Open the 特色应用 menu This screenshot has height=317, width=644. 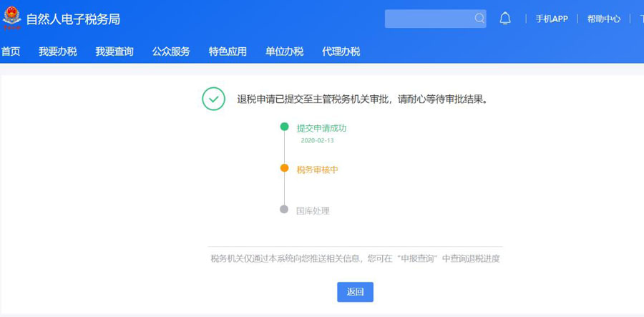pos(228,52)
